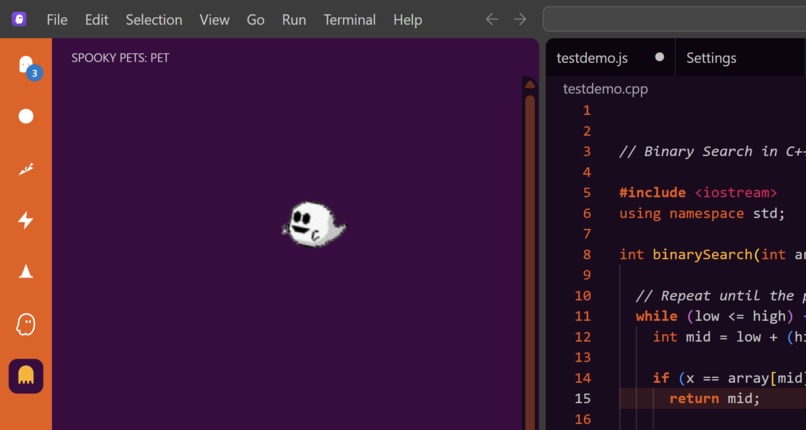Open the File menu

point(57,20)
